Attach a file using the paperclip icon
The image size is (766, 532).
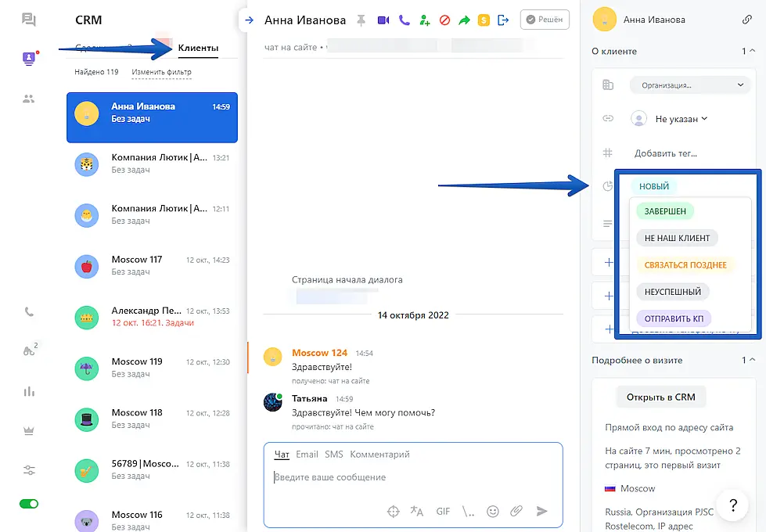(516, 511)
